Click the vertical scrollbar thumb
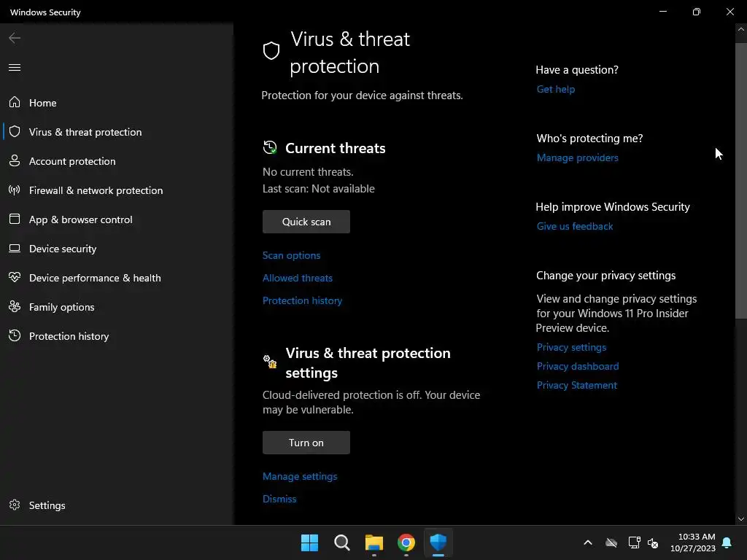747x560 pixels. 741,181
